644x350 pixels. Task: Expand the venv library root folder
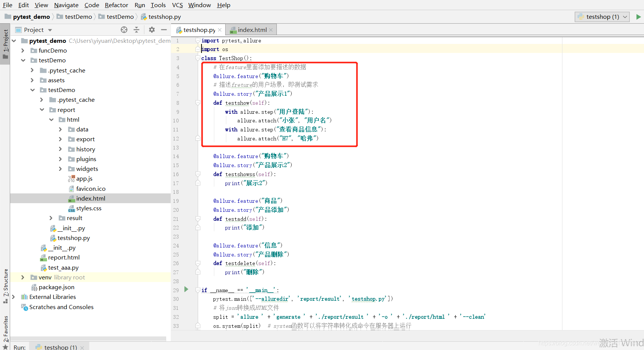[23, 277]
